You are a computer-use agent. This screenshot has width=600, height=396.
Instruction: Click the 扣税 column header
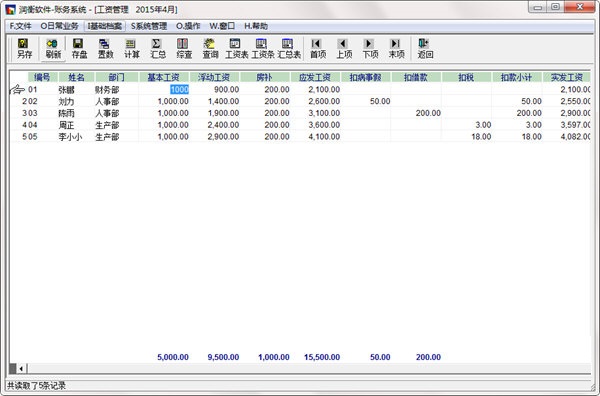[466, 77]
